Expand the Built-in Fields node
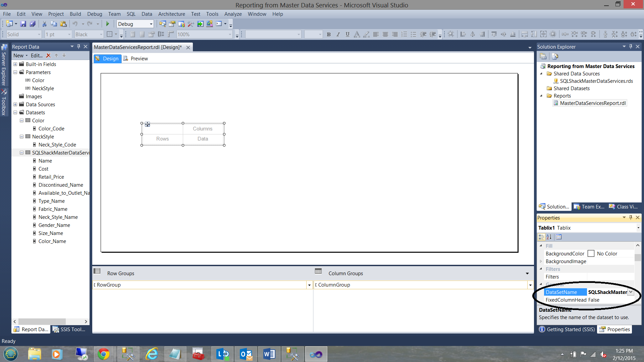The height and width of the screenshot is (362, 644). tap(15, 64)
